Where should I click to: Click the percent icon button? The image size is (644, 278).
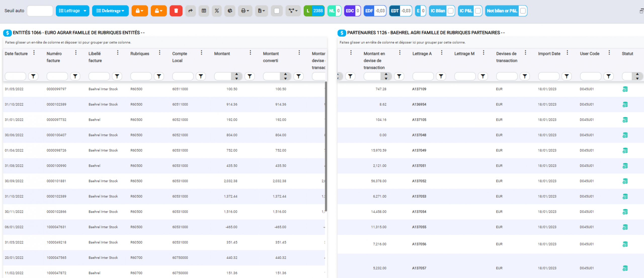tap(217, 11)
